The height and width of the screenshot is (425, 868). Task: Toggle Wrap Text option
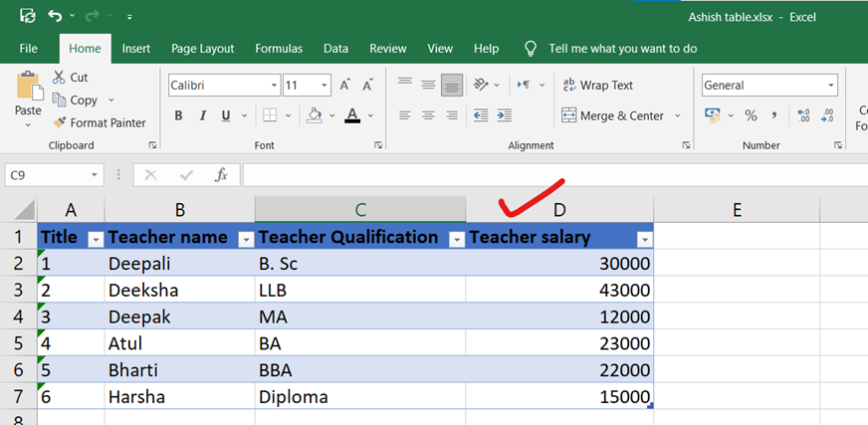(597, 86)
